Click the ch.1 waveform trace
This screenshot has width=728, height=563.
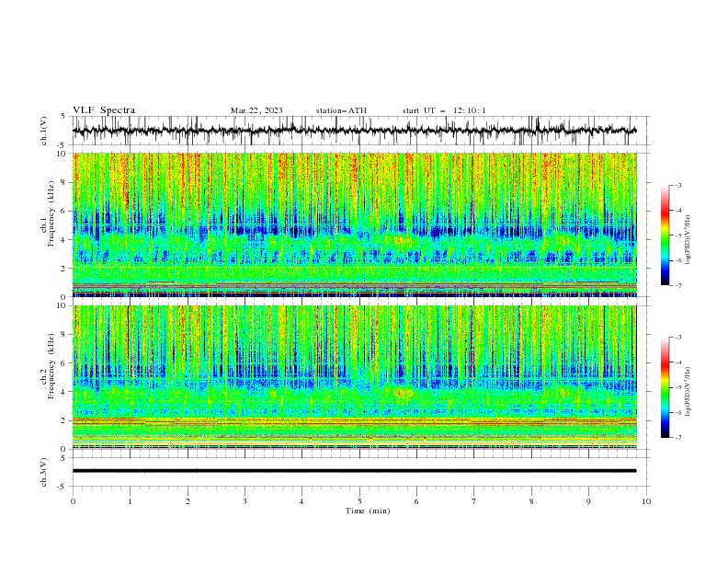pyautogui.click(x=355, y=131)
